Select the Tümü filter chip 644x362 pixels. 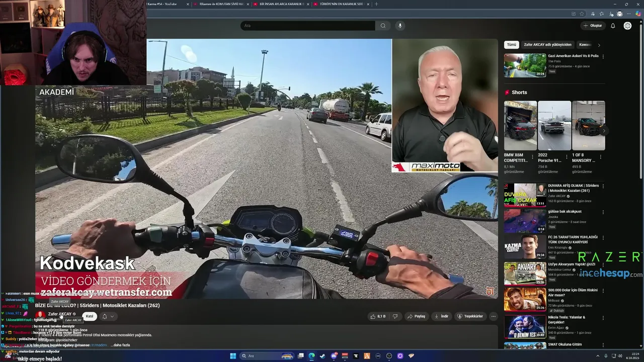511,45
